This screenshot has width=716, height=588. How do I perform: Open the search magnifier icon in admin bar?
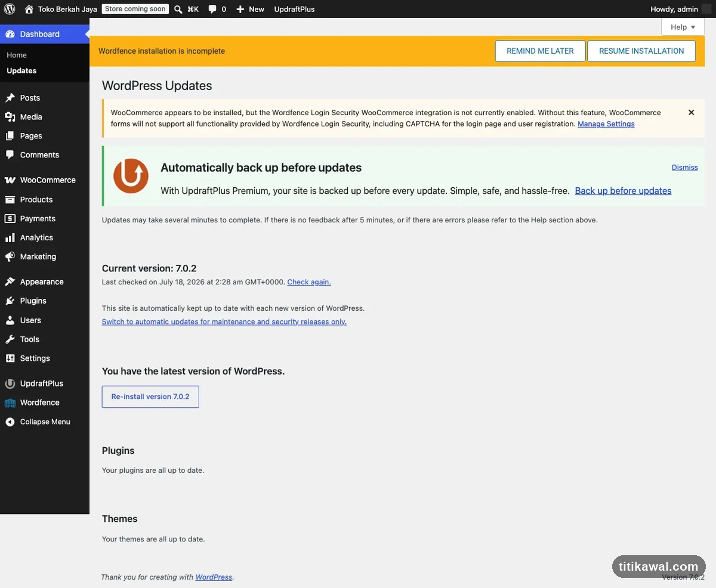click(x=178, y=9)
